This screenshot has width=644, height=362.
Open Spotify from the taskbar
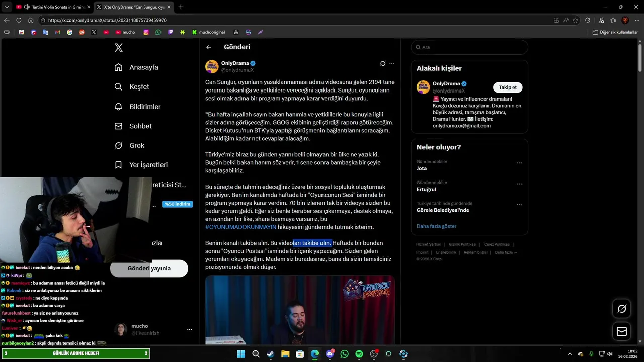(x=359, y=354)
